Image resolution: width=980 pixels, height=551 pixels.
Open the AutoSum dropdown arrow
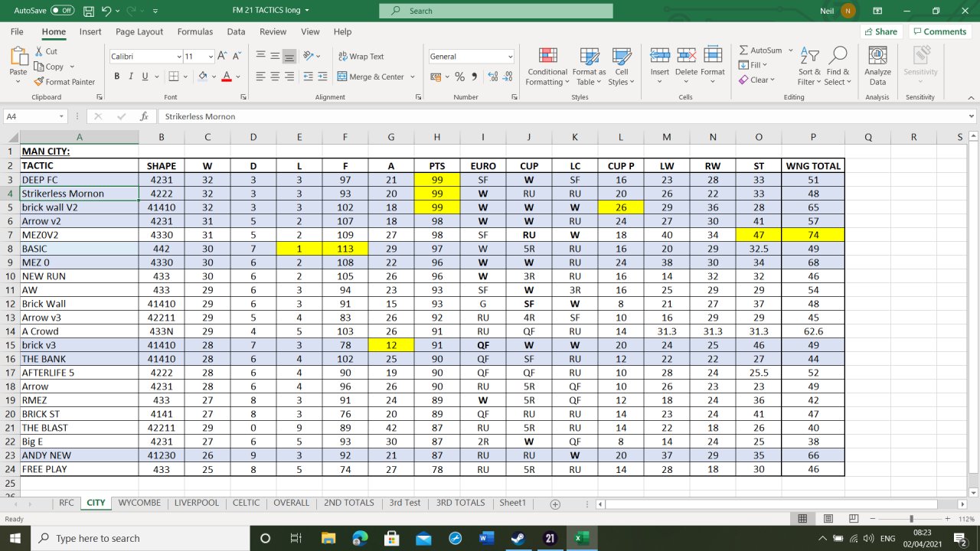click(x=790, y=51)
